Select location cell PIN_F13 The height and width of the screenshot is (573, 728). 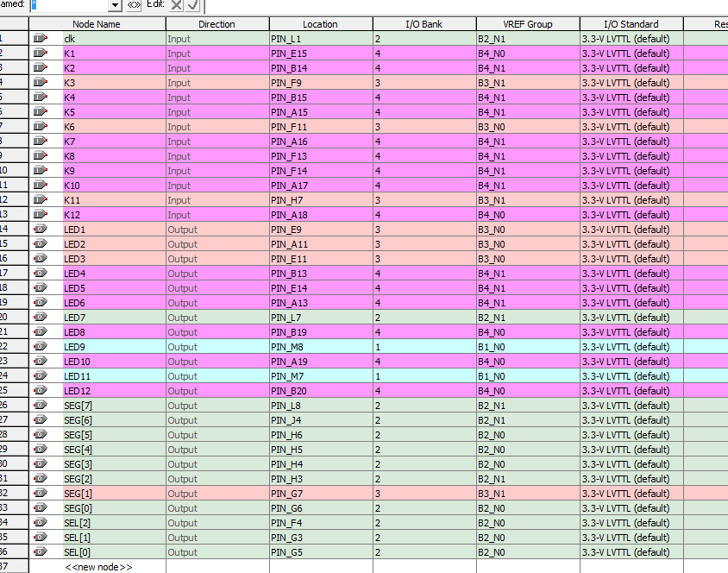321,156
